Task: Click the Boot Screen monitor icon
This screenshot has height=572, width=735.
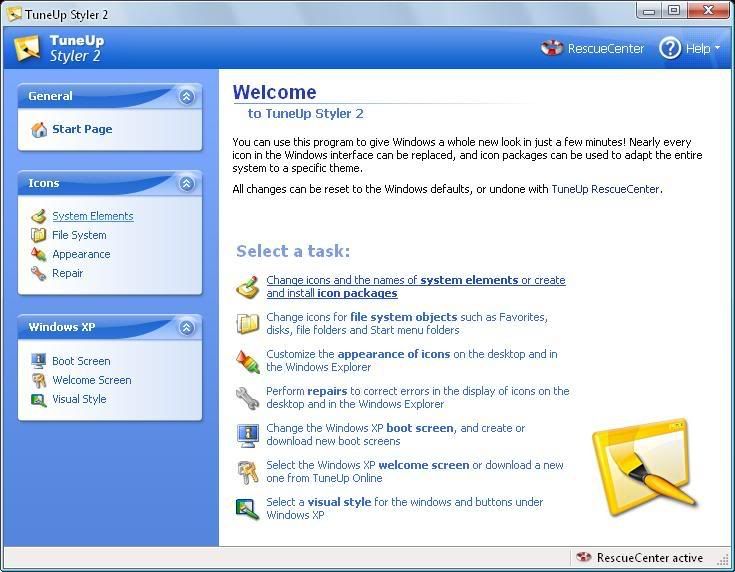Action: 39,361
